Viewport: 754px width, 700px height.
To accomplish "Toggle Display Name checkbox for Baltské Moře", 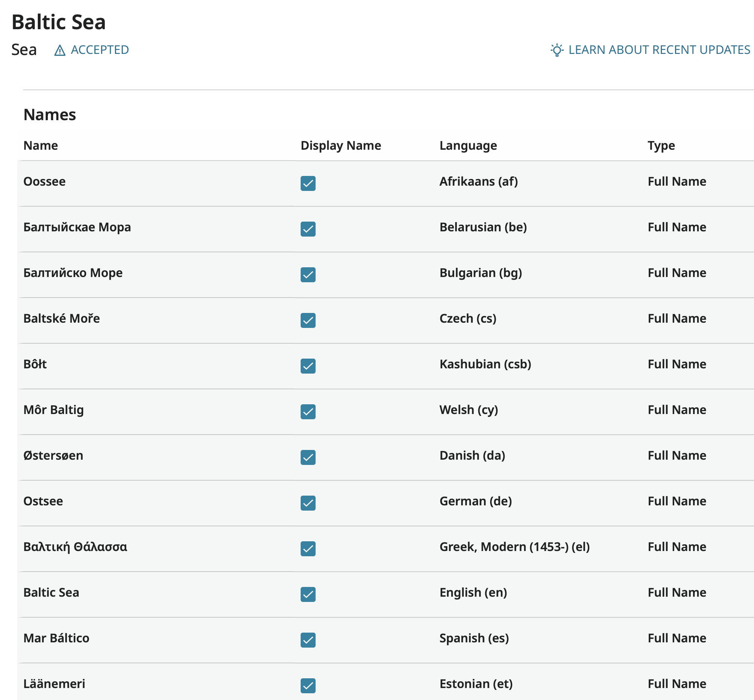I will [308, 320].
